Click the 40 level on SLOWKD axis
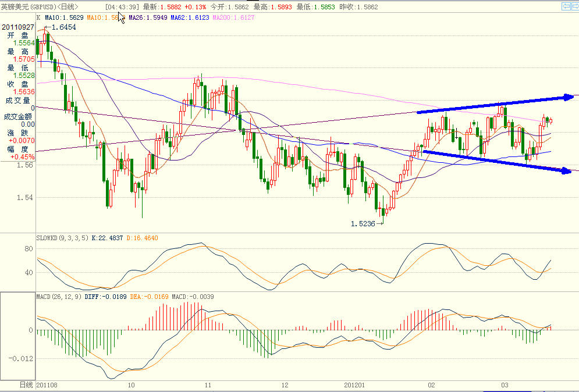The width and height of the screenshot is (579, 392). (x=29, y=273)
